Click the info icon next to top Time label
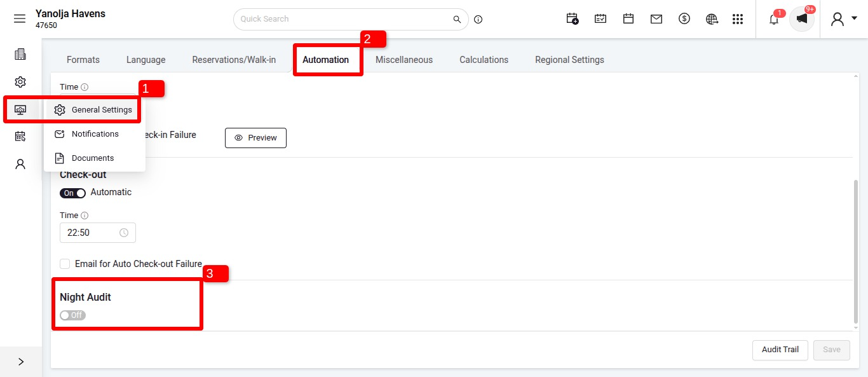 [x=85, y=87]
